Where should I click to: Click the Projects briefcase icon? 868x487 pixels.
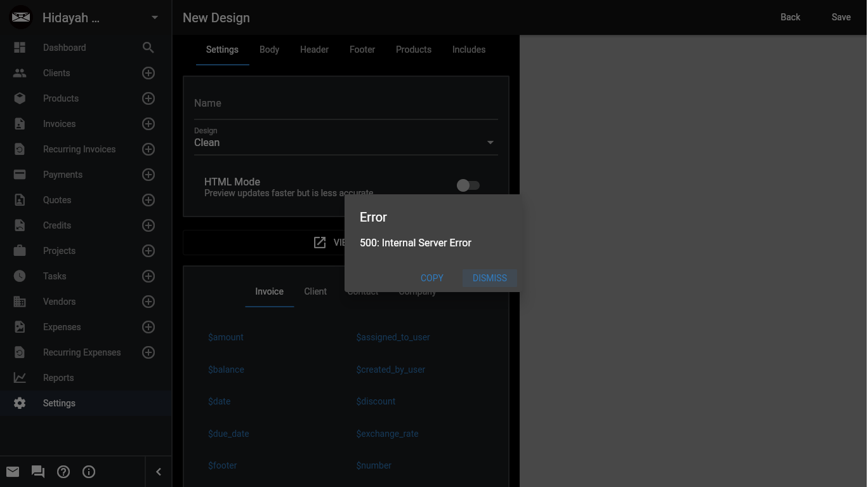click(20, 251)
